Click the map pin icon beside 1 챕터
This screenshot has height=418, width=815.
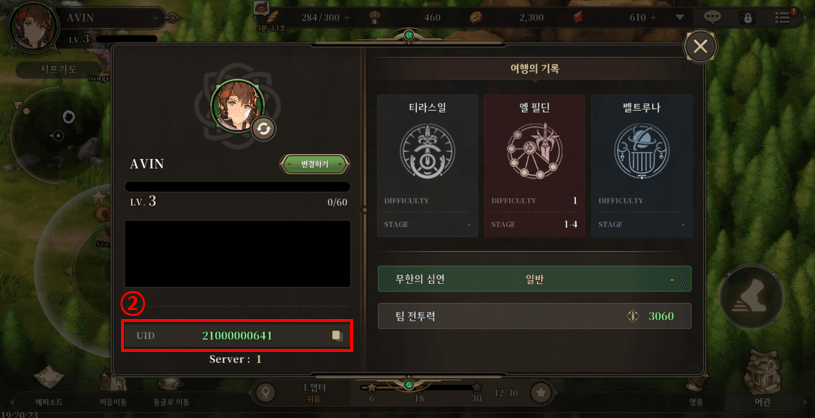[x=266, y=393]
